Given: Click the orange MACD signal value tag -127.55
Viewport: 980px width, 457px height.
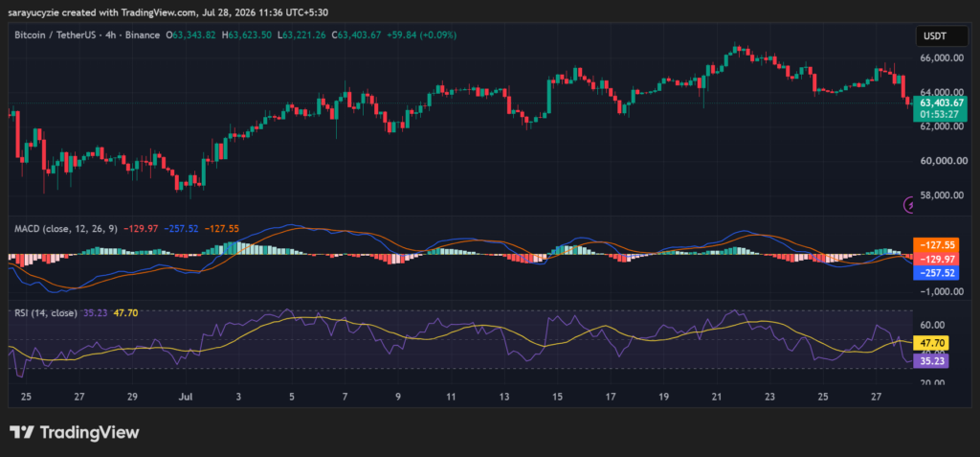Looking at the screenshot, I should click(936, 246).
